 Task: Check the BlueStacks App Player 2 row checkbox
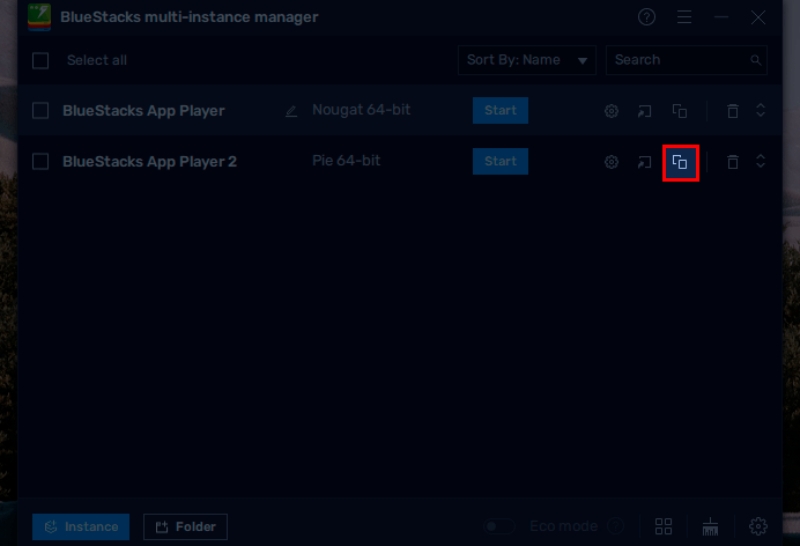click(x=40, y=162)
